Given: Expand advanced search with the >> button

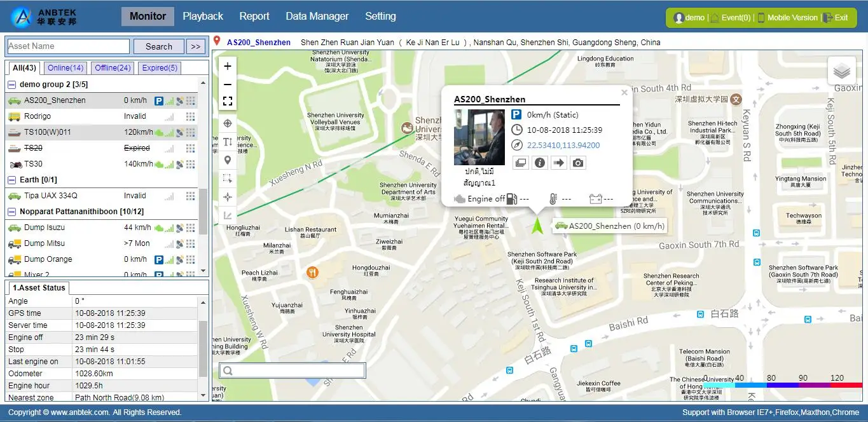Looking at the screenshot, I should (196, 46).
